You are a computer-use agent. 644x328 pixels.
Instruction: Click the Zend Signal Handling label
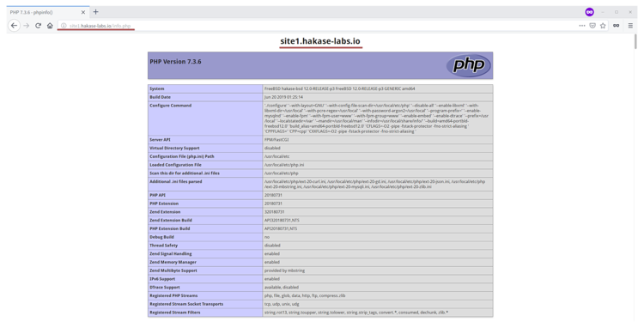tap(171, 253)
